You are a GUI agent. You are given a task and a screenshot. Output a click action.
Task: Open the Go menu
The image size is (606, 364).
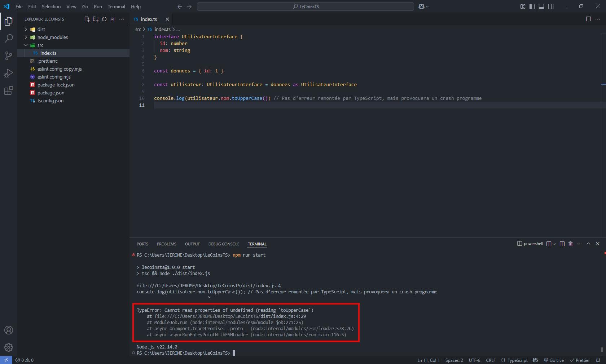85,6
